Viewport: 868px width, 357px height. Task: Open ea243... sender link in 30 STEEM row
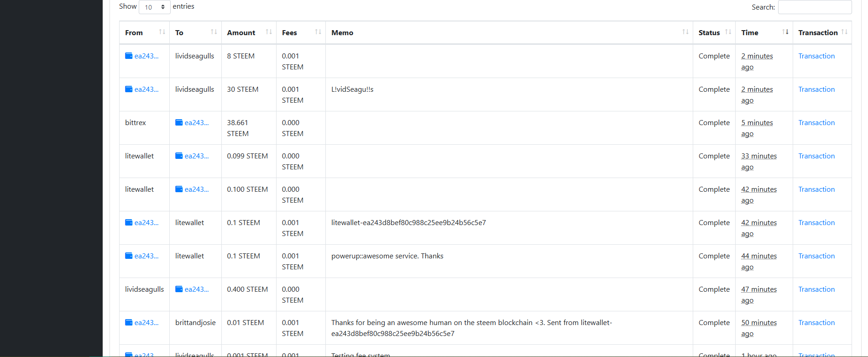pyautogui.click(x=146, y=89)
